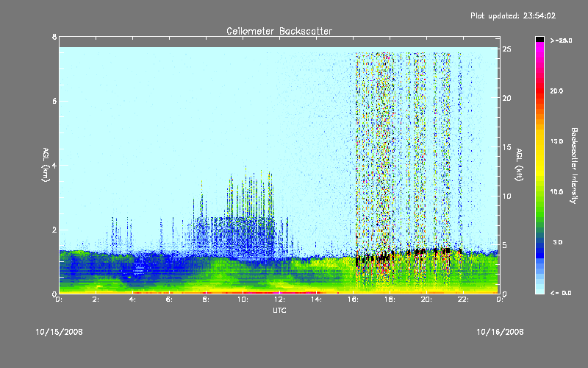Screen dimensions: 588x368
Task: Select the "18:" hour tick on UTC axis
Action: tap(390, 300)
